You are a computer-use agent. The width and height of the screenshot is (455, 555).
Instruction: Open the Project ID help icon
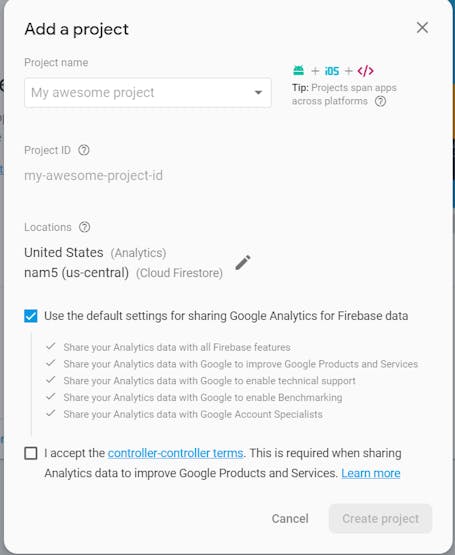coord(84,150)
